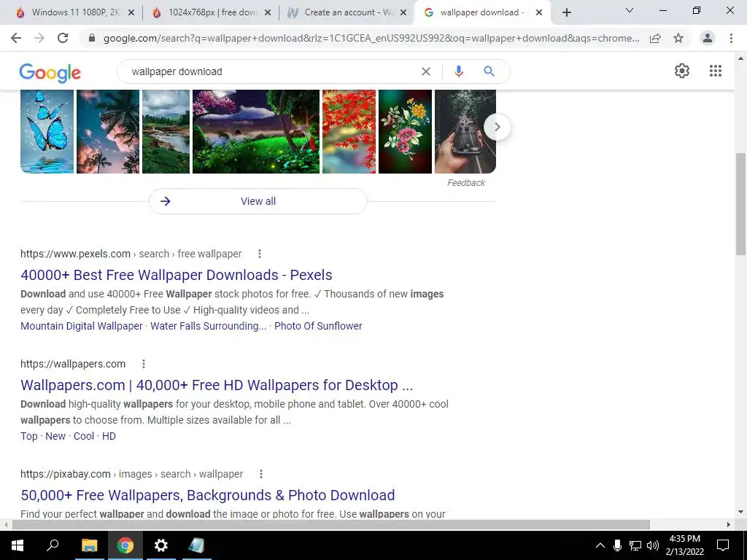Click the browser address bar URL

pos(371,38)
